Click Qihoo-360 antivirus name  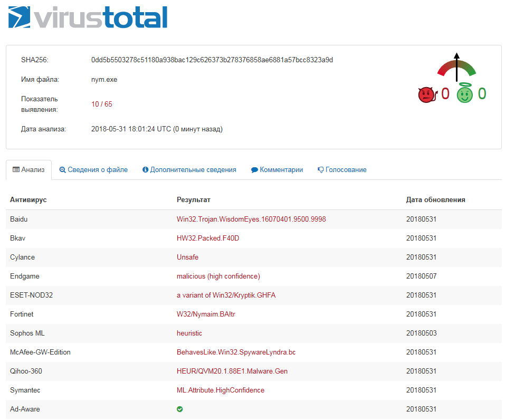(26, 371)
